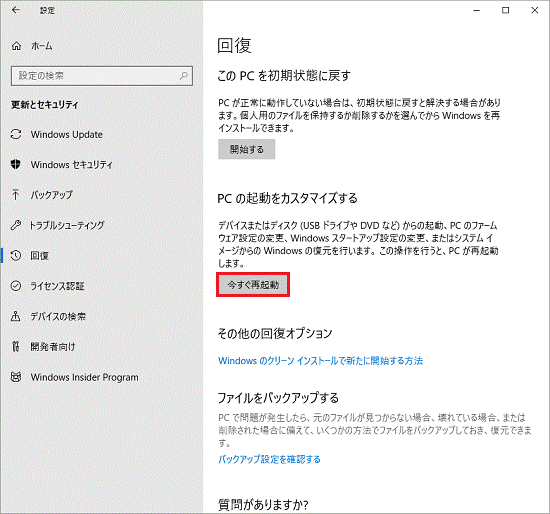Open Windows Insider Program page

[x=85, y=378]
